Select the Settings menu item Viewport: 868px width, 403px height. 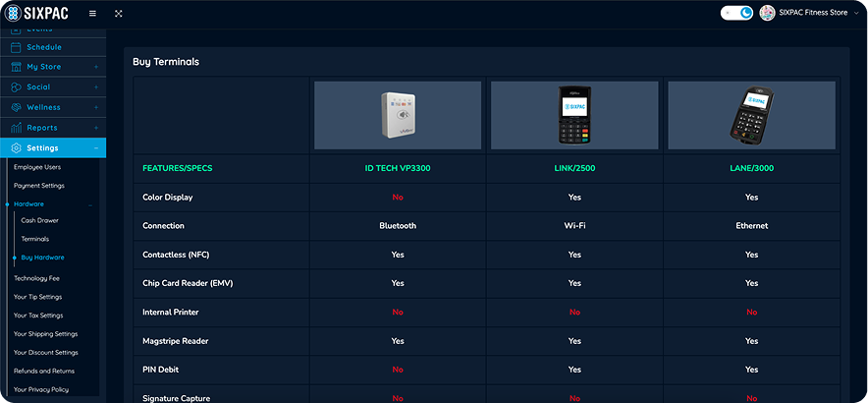[53, 148]
